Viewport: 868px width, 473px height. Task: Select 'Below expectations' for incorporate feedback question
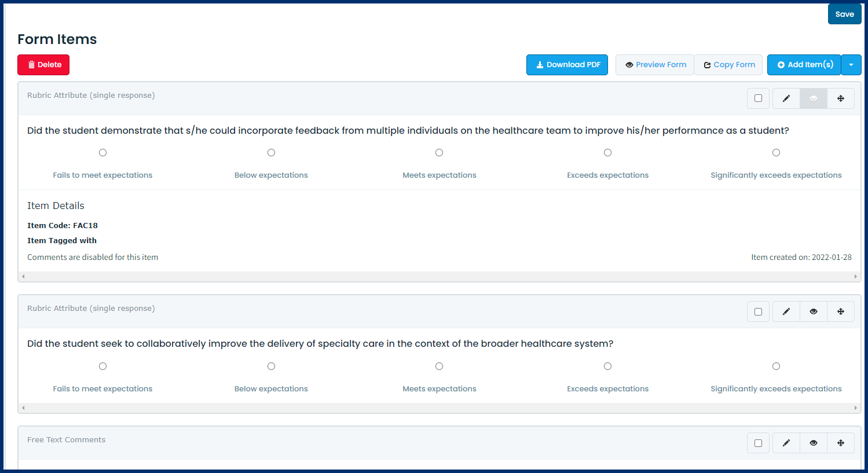click(x=271, y=153)
